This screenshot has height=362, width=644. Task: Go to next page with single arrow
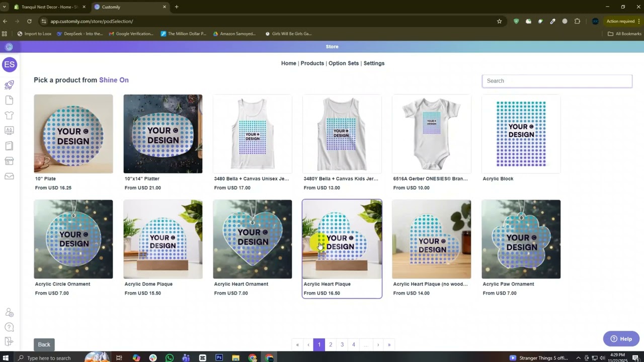[x=378, y=344]
